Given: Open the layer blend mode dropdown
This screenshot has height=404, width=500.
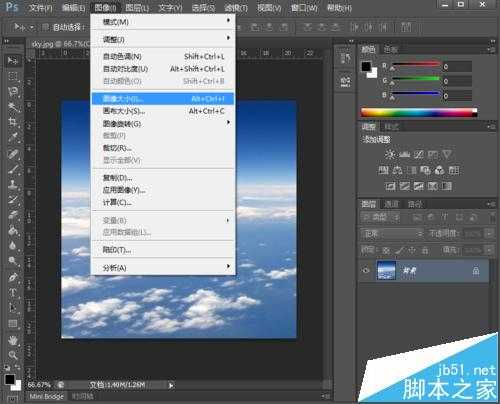Looking at the screenshot, I should tap(392, 234).
